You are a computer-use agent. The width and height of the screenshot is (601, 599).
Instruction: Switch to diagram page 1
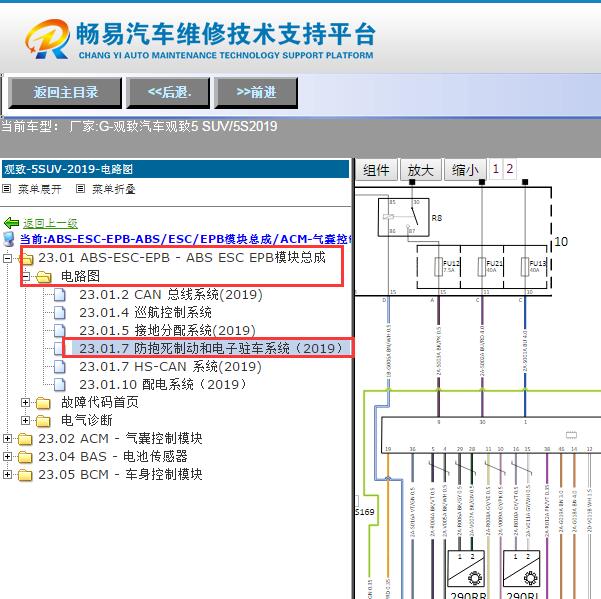pos(496,169)
